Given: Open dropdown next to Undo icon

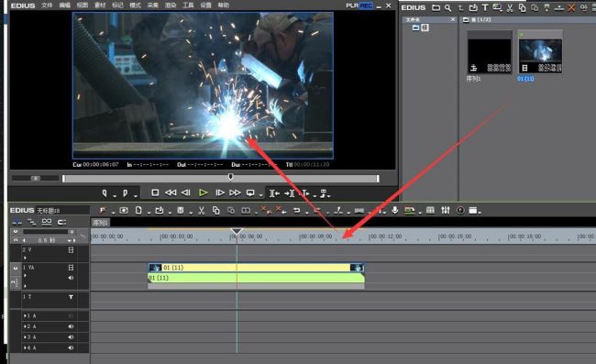Looking at the screenshot, I should 307,213.
